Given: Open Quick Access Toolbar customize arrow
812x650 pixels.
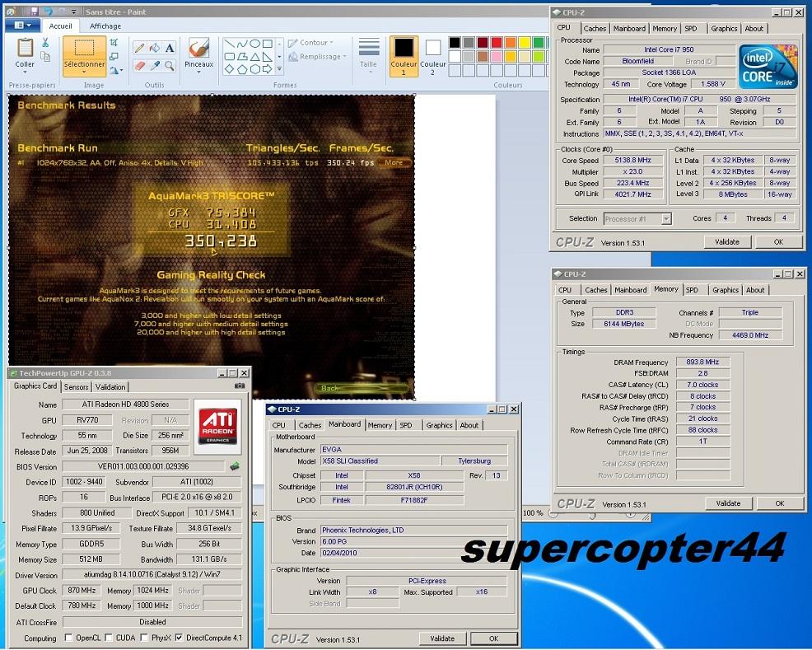Looking at the screenshot, I should click(x=73, y=12).
